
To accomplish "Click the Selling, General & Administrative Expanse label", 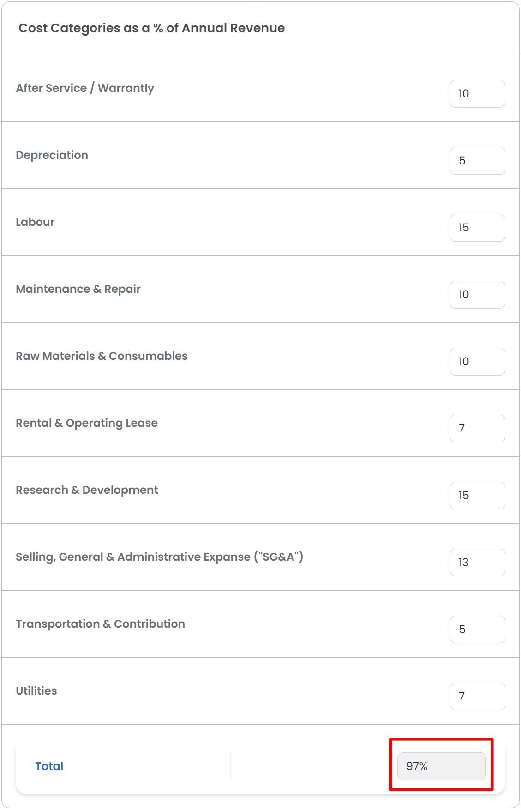I will pos(159,557).
